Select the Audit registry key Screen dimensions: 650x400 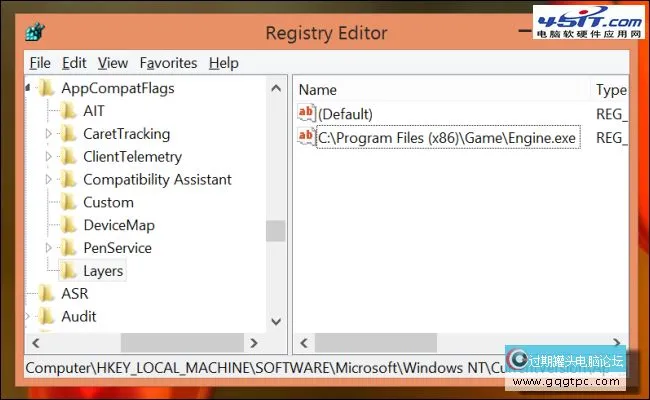(78, 317)
